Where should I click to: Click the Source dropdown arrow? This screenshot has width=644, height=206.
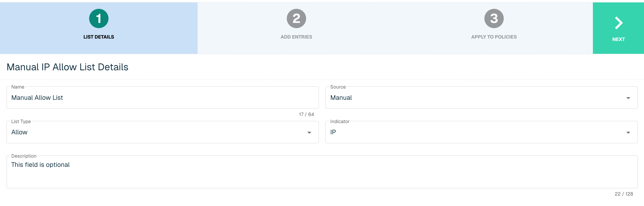pyautogui.click(x=628, y=98)
